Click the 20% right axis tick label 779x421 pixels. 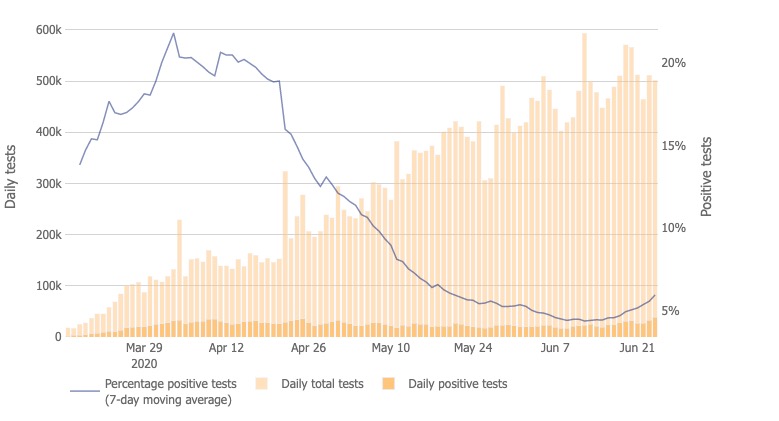(x=673, y=63)
